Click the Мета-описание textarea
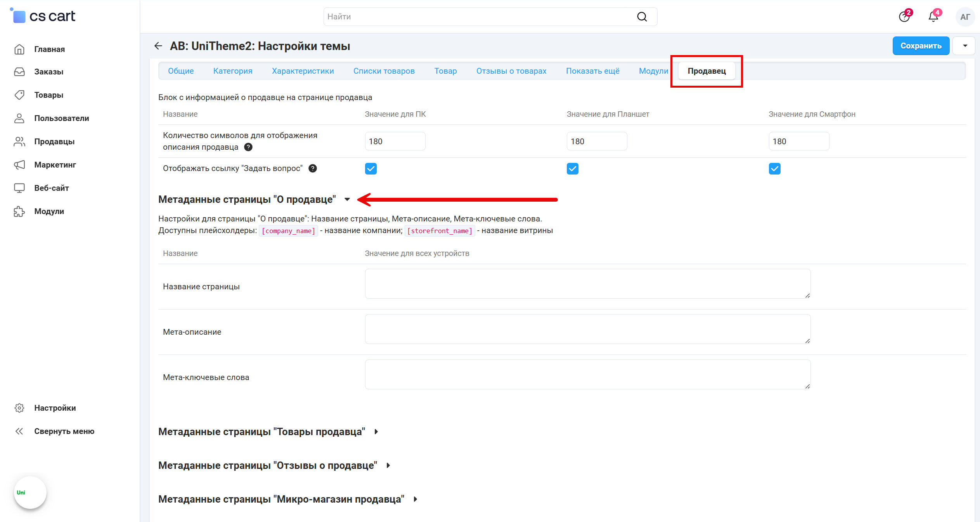The height and width of the screenshot is (522, 980). 588,329
